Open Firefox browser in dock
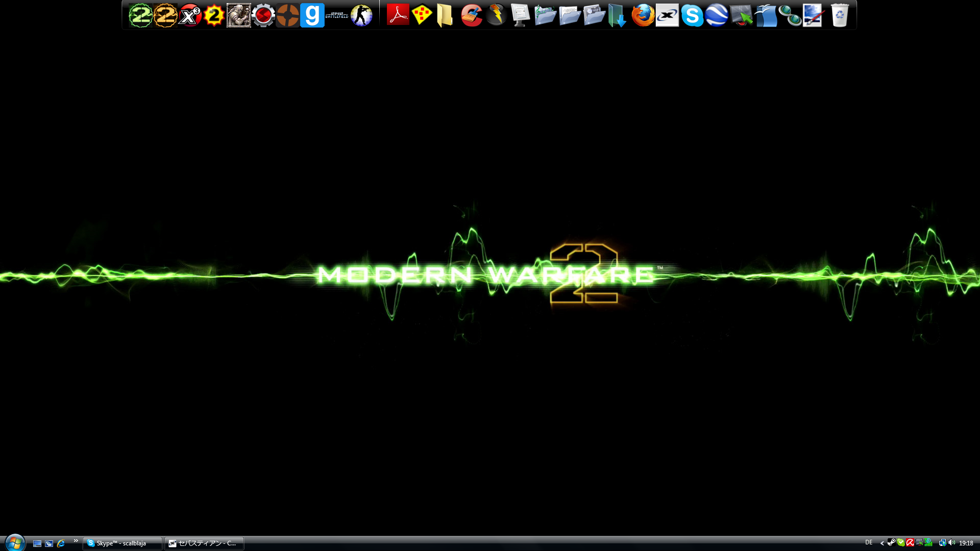This screenshot has width=980, height=551. (643, 15)
